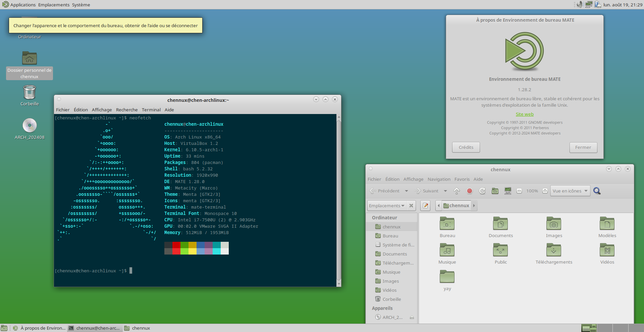Switch to chennux@chen-arc... taskbar entry

pos(95,328)
